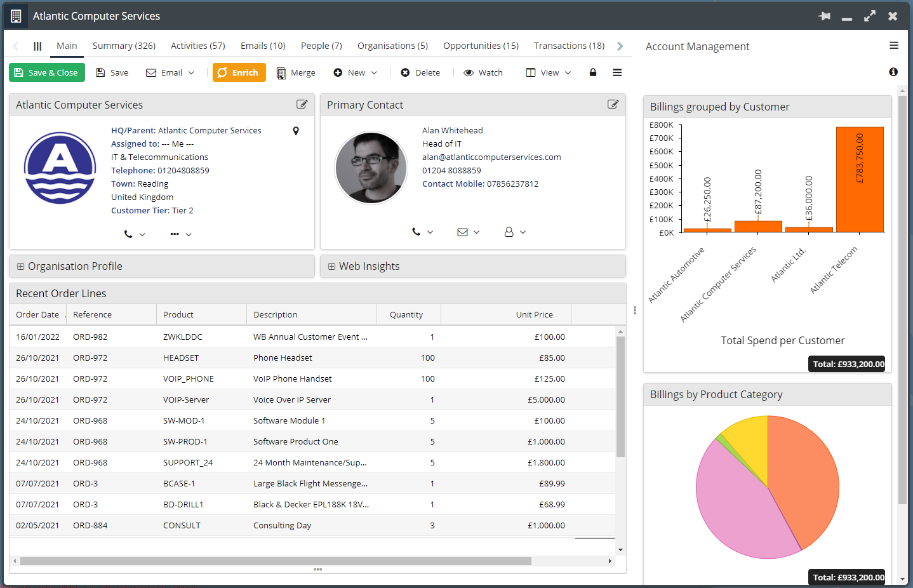The height and width of the screenshot is (588, 913).
Task: Open the View dropdown
Action: click(x=547, y=72)
